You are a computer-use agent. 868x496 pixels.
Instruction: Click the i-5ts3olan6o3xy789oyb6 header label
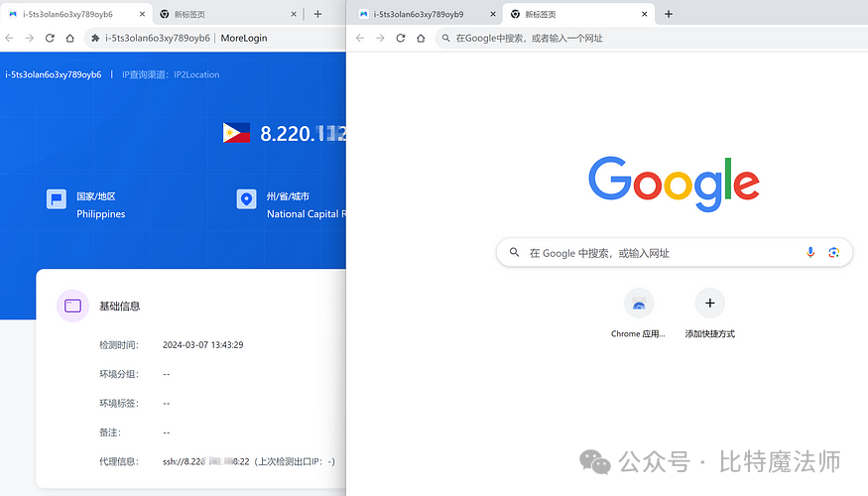(x=54, y=74)
